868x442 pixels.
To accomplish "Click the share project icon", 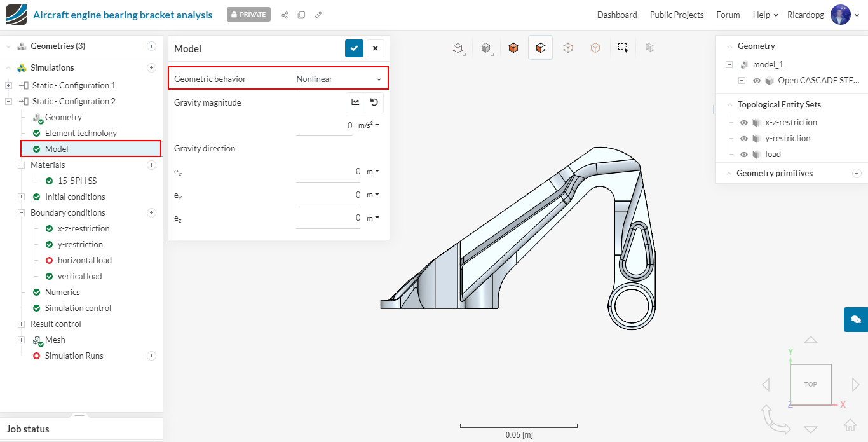I will coord(285,15).
